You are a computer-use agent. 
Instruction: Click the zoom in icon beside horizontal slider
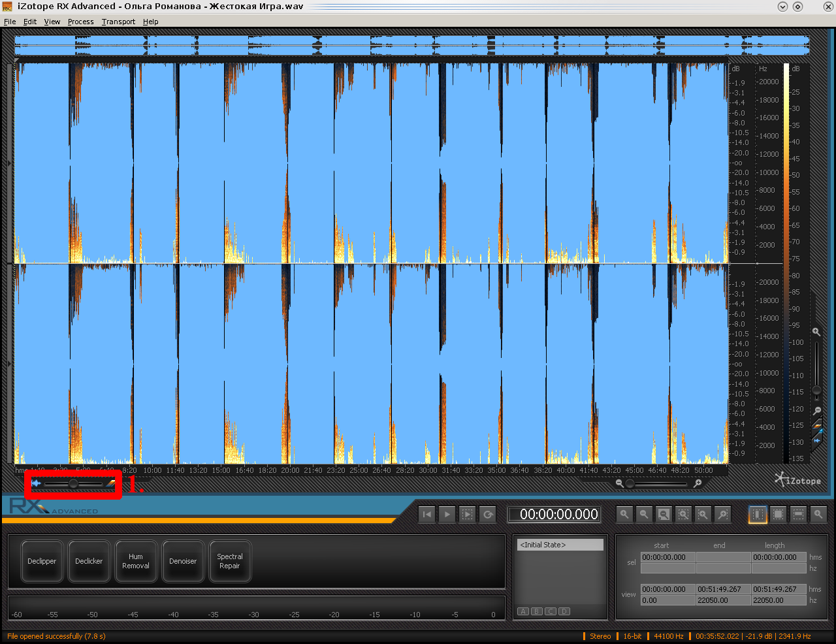[698, 483]
